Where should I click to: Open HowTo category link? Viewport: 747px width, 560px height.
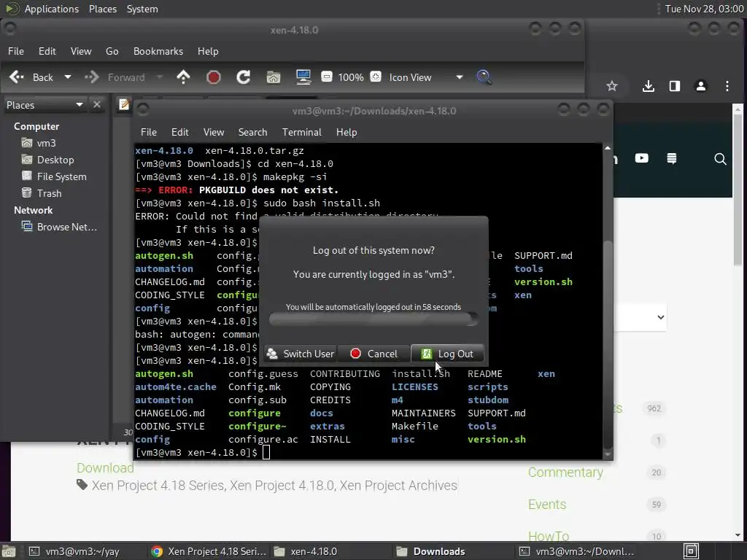click(549, 536)
